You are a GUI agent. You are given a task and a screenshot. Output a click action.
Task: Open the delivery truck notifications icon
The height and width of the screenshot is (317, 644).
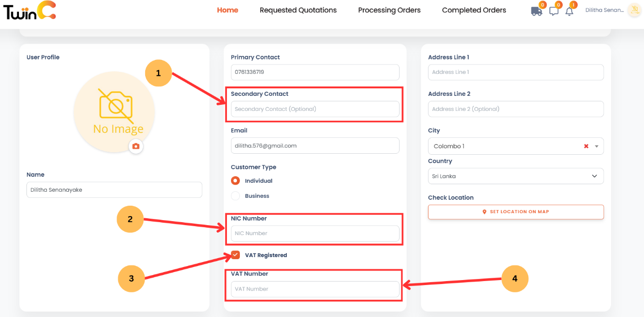[x=536, y=11]
